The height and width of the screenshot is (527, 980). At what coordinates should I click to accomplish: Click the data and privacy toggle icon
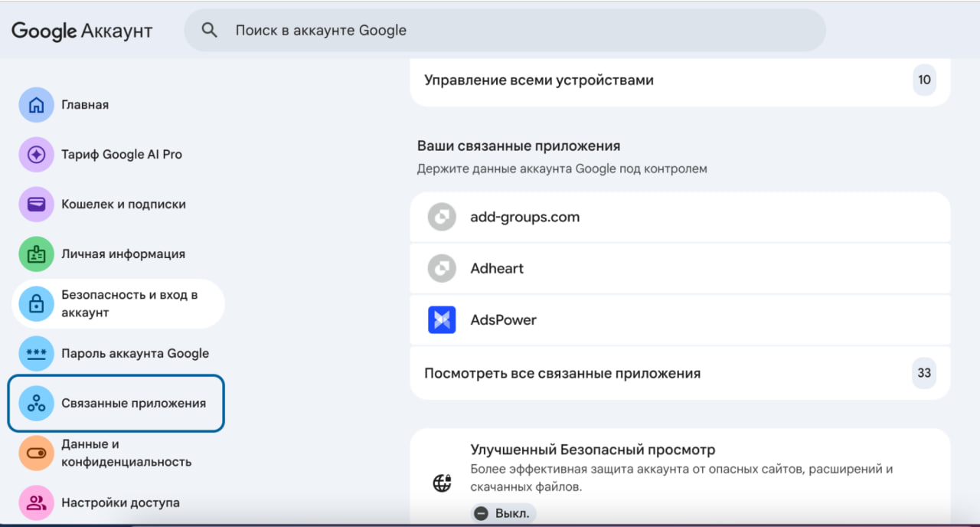pyautogui.click(x=36, y=453)
